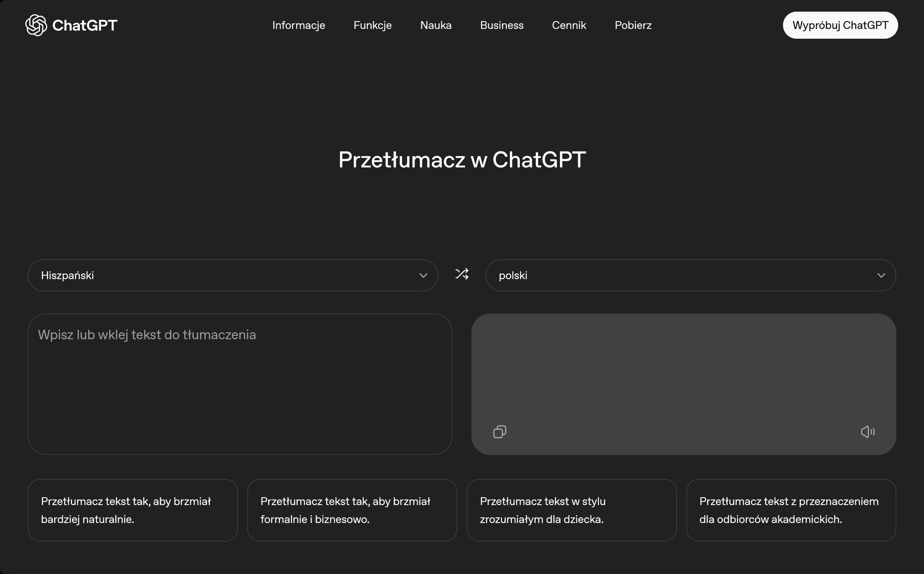
Task: Open the Pobierz navigation item
Action: [633, 25]
